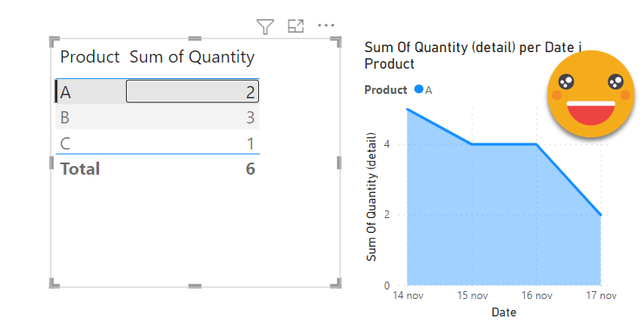Click the 17 nov data point
Viewport: 644px width, 332px height.
601,215
